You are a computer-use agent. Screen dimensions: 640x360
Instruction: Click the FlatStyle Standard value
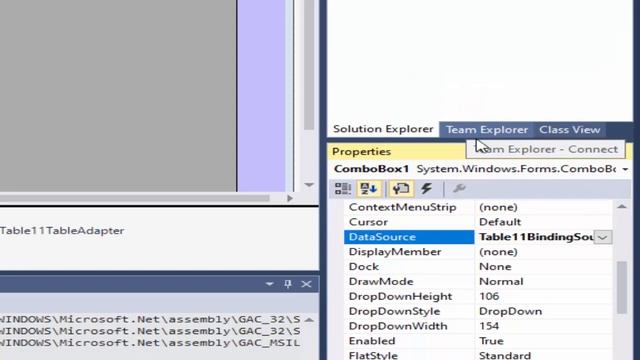coord(504,355)
